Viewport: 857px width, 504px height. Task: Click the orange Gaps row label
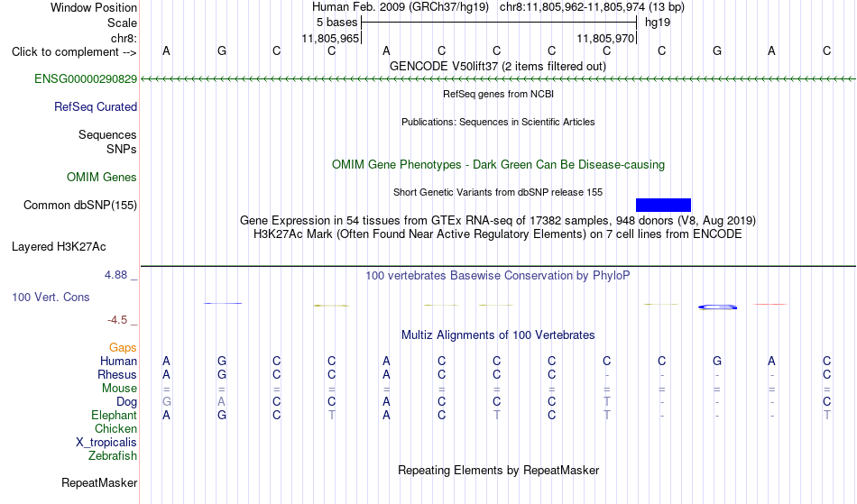(x=123, y=348)
